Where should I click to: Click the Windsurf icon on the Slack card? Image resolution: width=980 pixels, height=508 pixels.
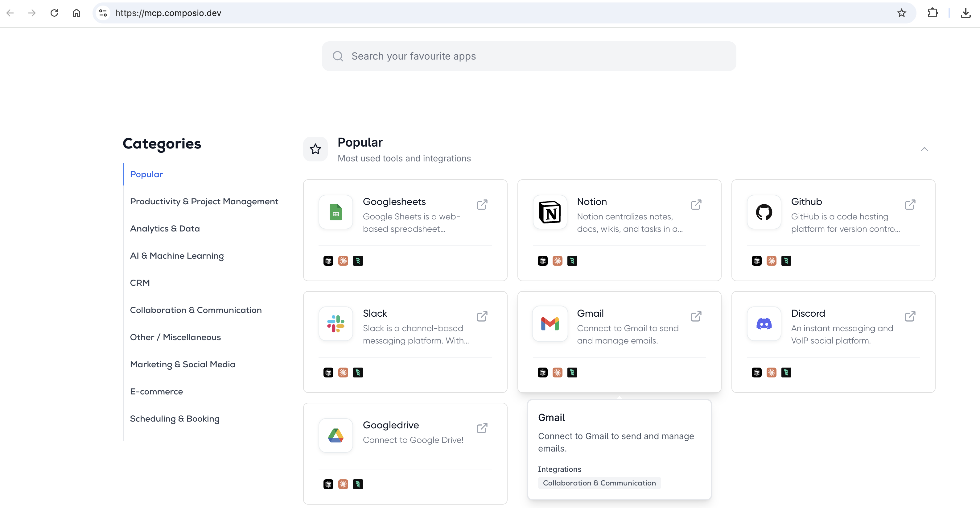point(358,373)
